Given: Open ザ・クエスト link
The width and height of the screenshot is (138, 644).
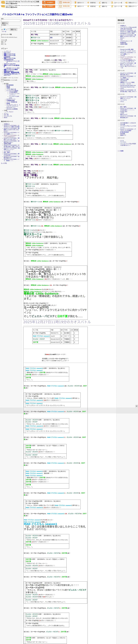Looking at the screenshot, I should pos(10,112).
